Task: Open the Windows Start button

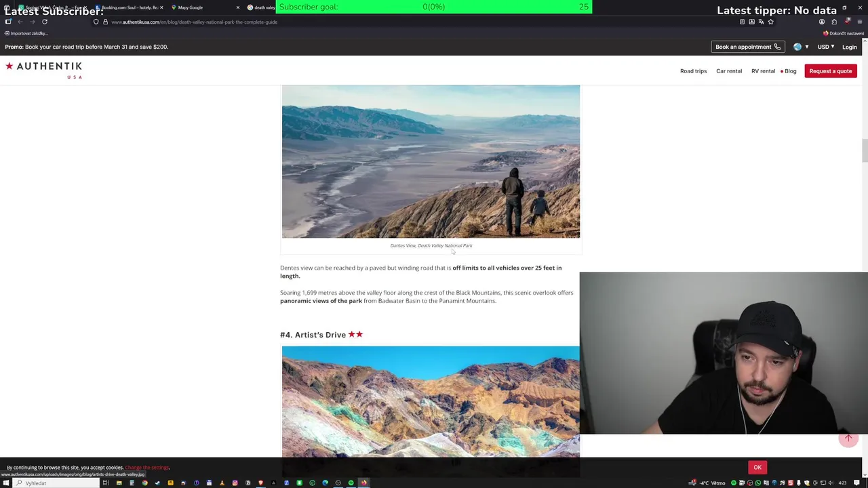Action: point(6,483)
